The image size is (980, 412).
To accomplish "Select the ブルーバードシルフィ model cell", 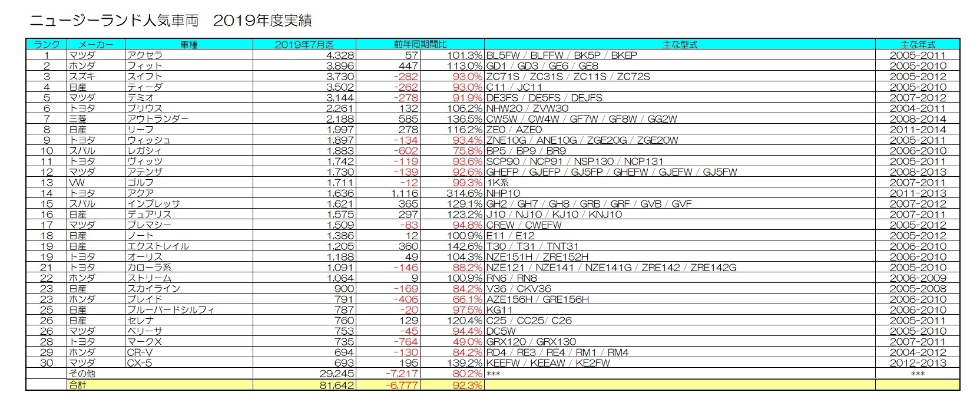I will [189, 309].
